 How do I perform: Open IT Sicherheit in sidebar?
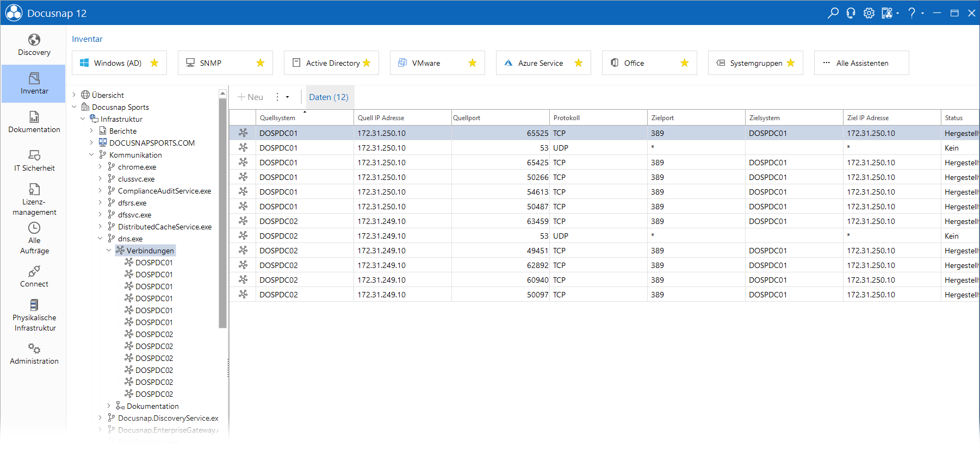(x=34, y=161)
